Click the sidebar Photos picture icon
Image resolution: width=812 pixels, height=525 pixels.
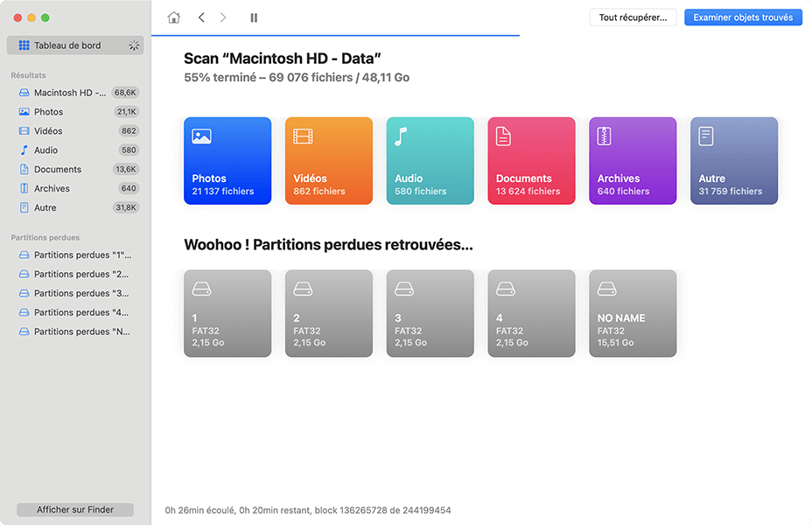(x=24, y=112)
